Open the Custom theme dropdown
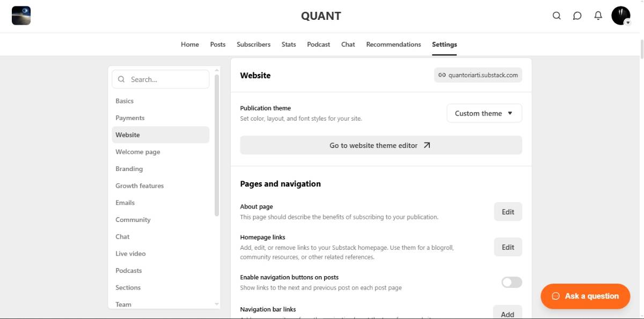Viewport: 644px width, 319px height. click(484, 113)
